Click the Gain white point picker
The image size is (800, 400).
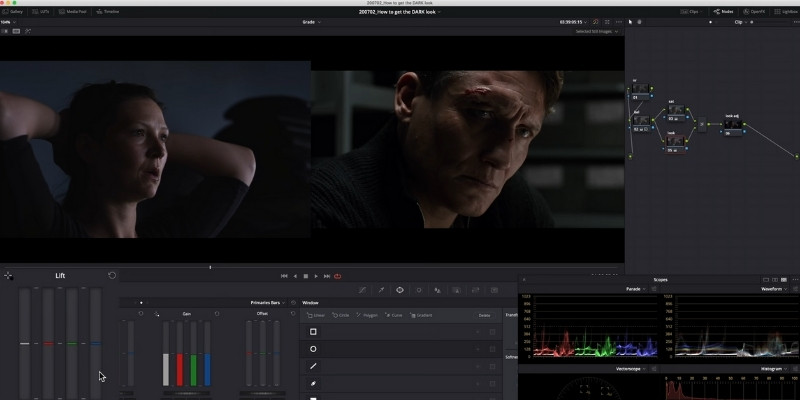pos(157,314)
